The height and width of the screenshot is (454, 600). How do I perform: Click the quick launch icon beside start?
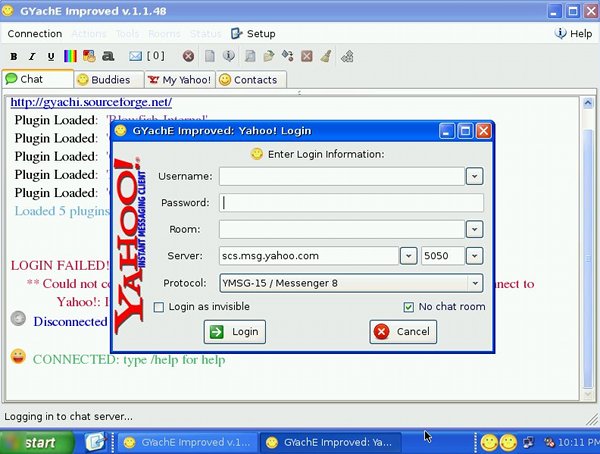pyautogui.click(x=95, y=443)
